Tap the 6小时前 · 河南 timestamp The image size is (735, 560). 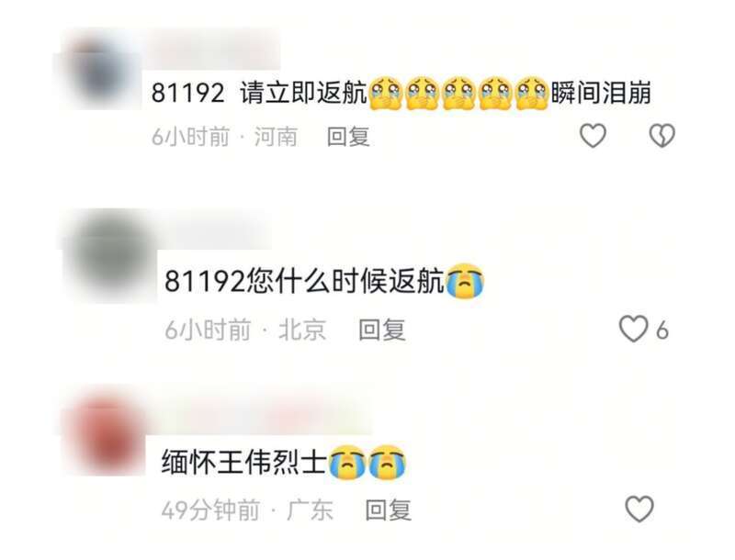click(x=224, y=137)
